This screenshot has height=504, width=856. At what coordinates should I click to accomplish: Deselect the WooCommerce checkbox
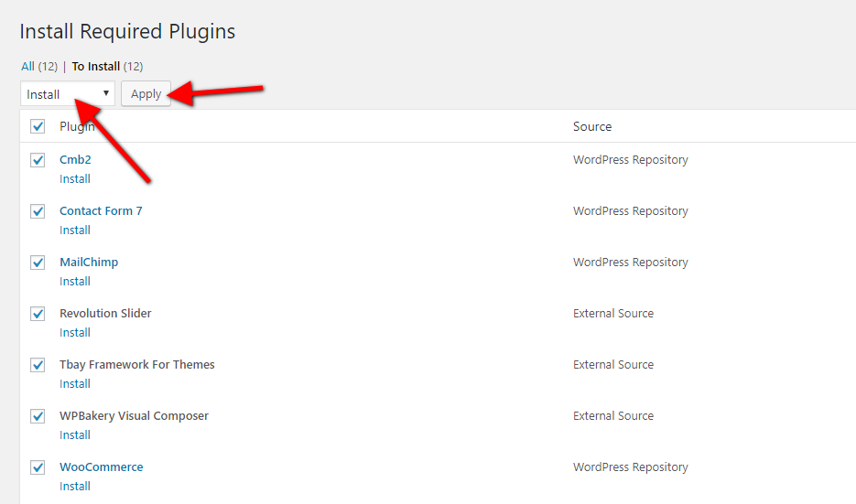pos(38,467)
